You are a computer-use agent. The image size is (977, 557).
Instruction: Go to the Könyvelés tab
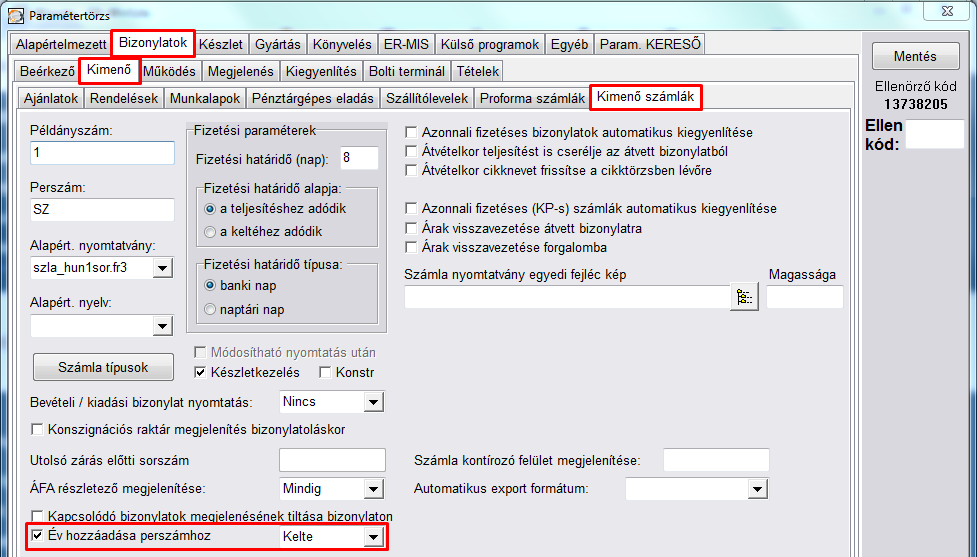[342, 45]
